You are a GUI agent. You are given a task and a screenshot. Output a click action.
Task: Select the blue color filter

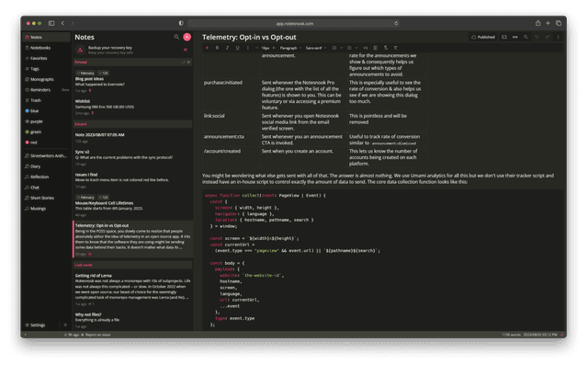point(46,110)
